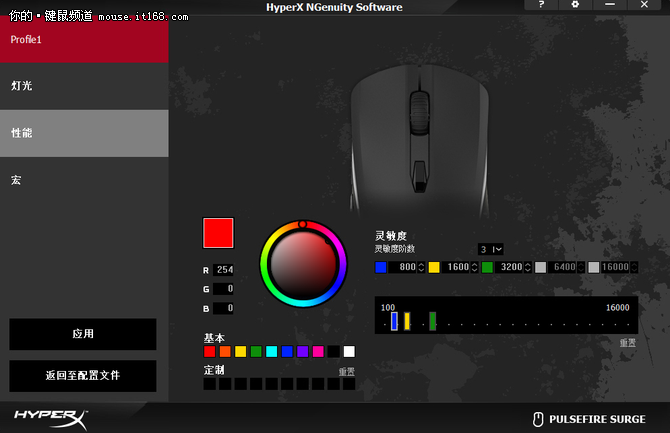
Task: Click the HyperX logo
Action: 51,418
